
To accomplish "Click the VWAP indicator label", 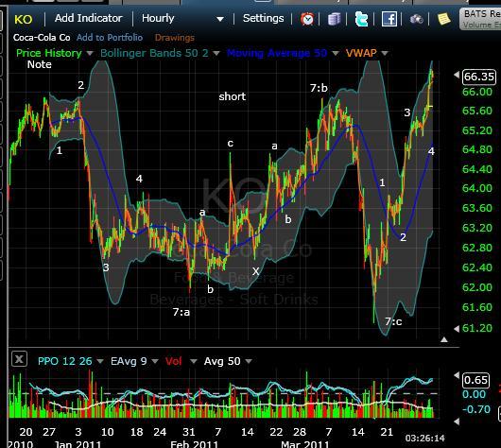I will [361, 53].
